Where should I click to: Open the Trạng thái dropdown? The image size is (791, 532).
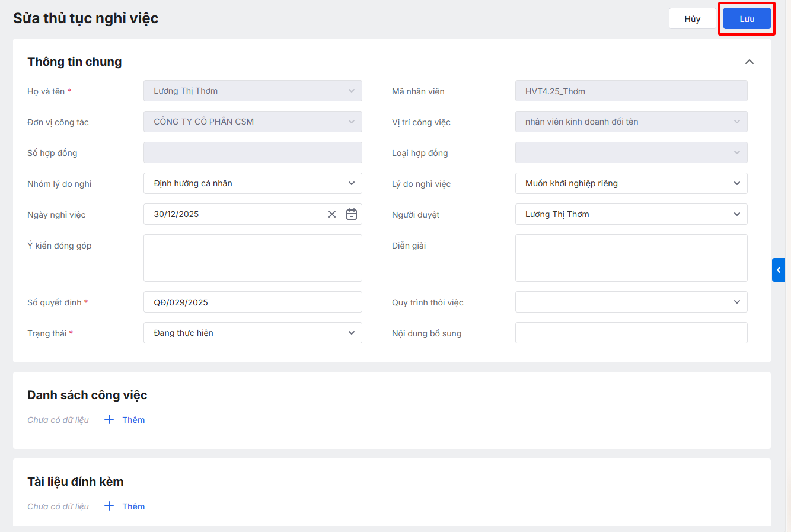point(253,333)
